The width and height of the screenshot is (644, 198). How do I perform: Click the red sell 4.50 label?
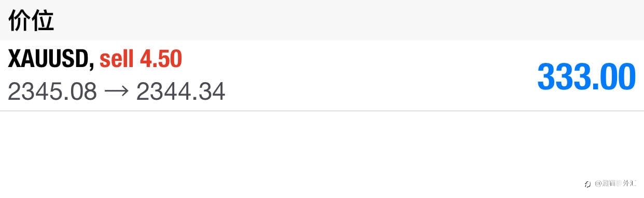point(141,60)
